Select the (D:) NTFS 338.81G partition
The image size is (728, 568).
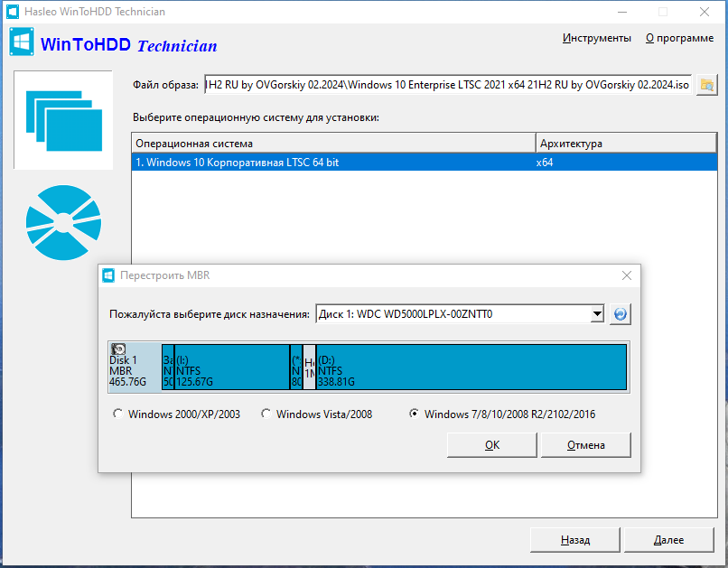(x=471, y=367)
